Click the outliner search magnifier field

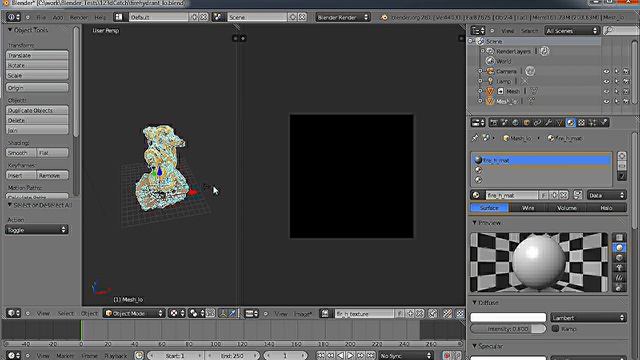pos(621,31)
